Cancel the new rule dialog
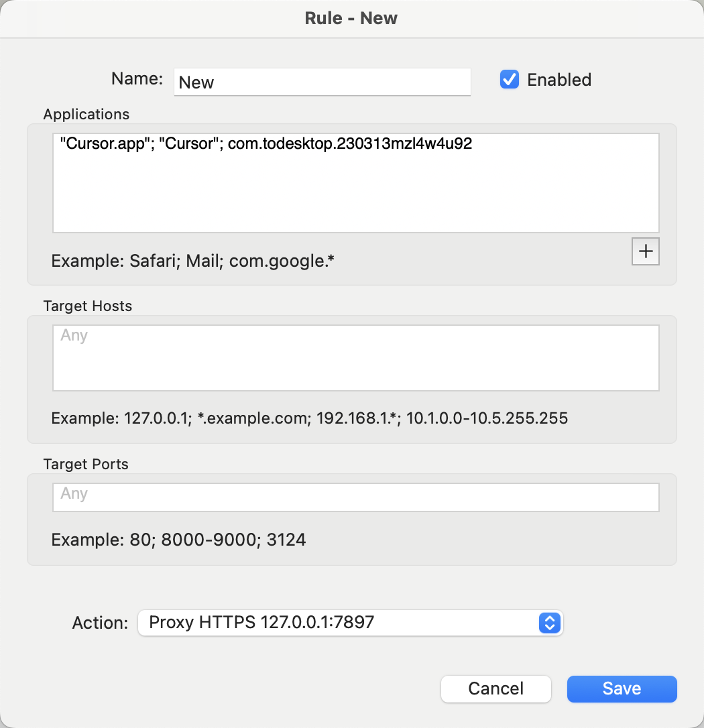 pyautogui.click(x=495, y=688)
